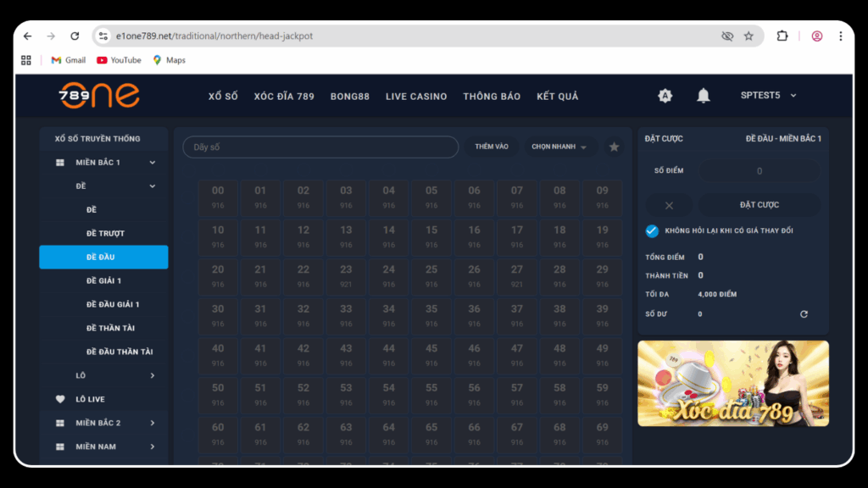
Task: Toggle the 'Không hỏi lại' checkbox
Action: point(652,231)
